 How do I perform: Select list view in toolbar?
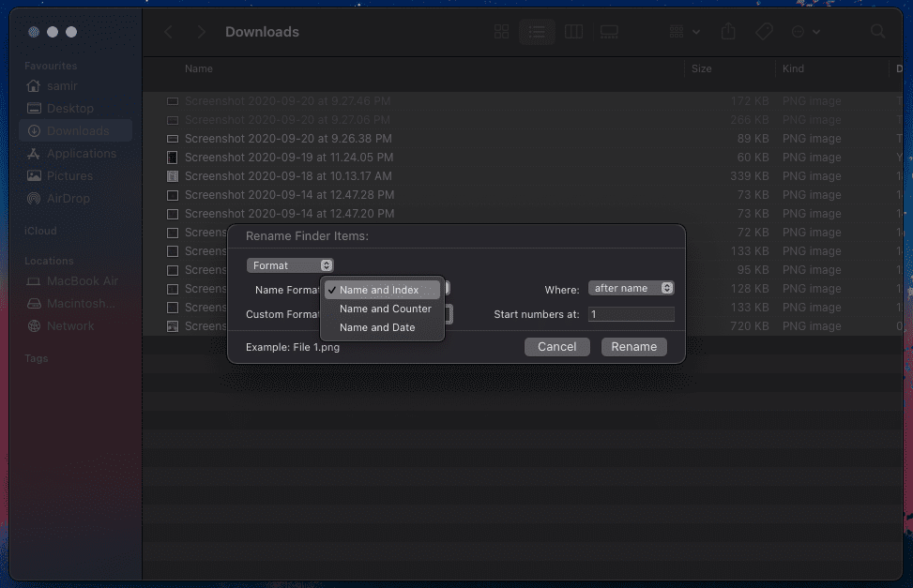[537, 32]
